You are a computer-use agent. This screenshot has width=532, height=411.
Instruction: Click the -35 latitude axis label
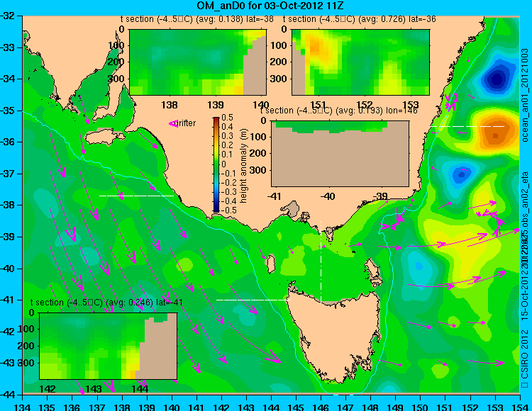8,111
